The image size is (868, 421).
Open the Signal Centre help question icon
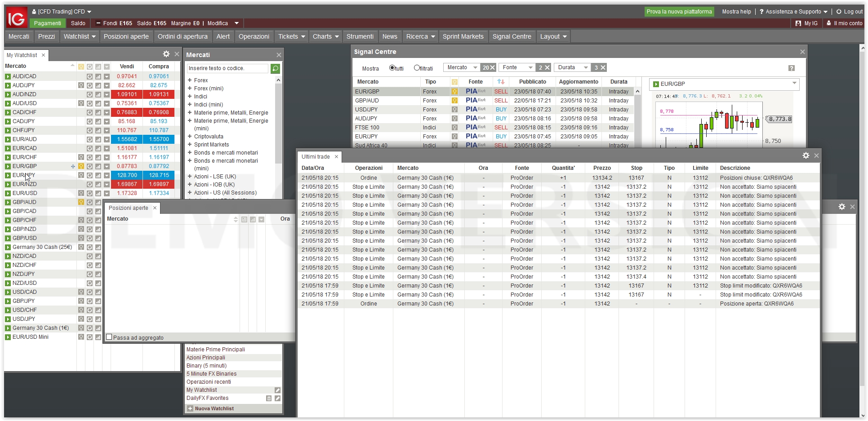pyautogui.click(x=792, y=68)
